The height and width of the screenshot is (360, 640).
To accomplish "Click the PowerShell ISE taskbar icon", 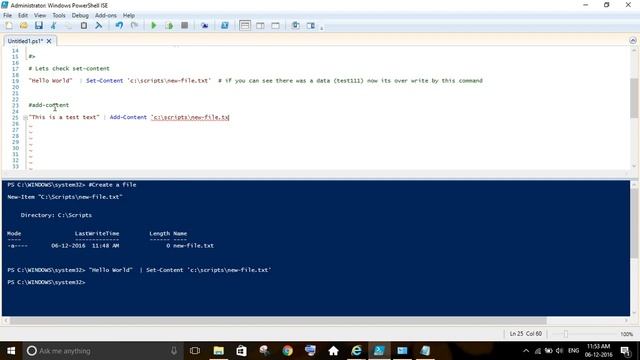I will pyautogui.click(x=379, y=351).
